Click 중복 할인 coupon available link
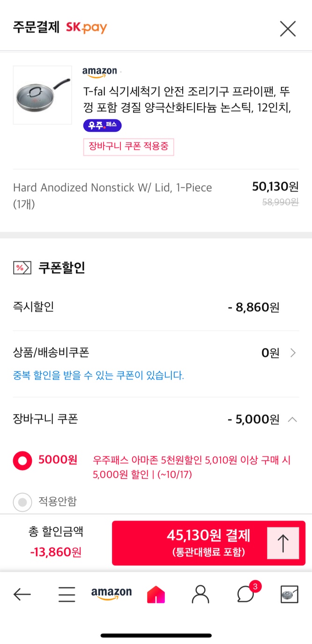The image size is (312, 644). 98,375
